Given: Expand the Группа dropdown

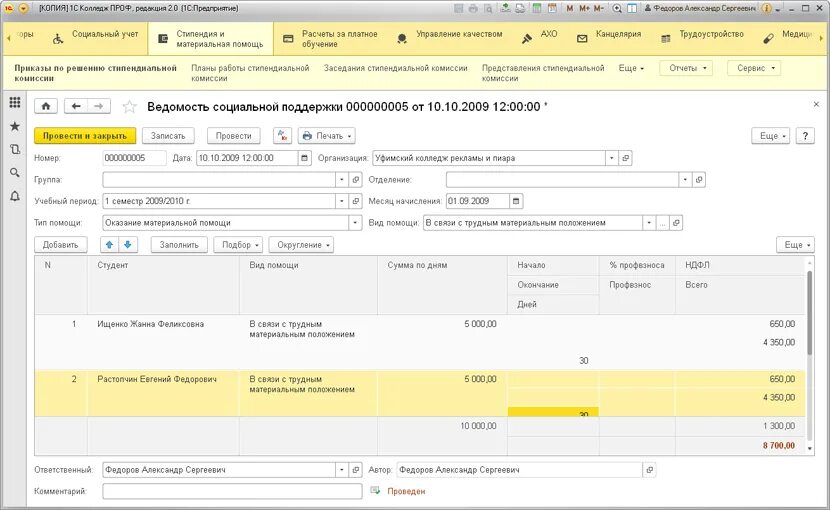Looking at the screenshot, I should tap(342, 180).
